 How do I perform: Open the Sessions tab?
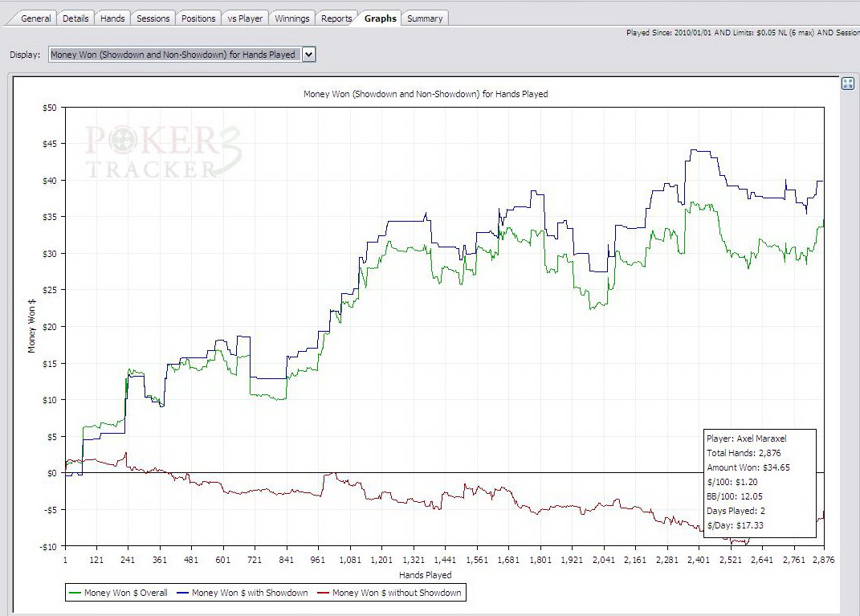(x=153, y=18)
